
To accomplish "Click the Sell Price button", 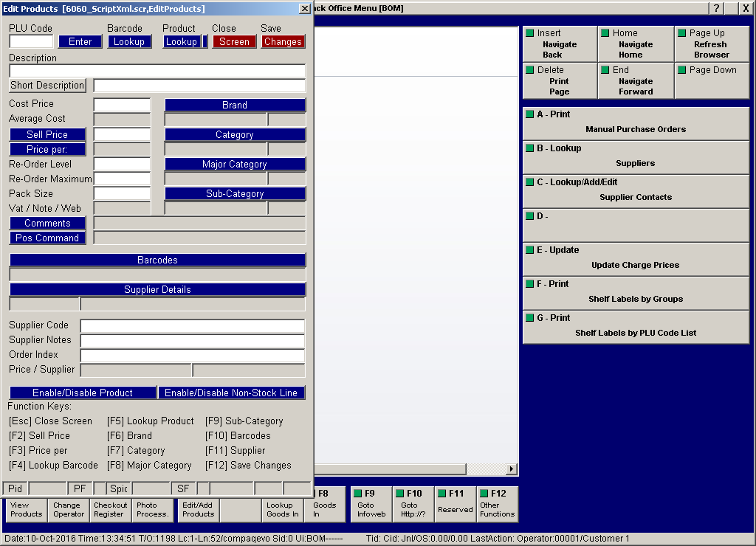I will (48, 134).
